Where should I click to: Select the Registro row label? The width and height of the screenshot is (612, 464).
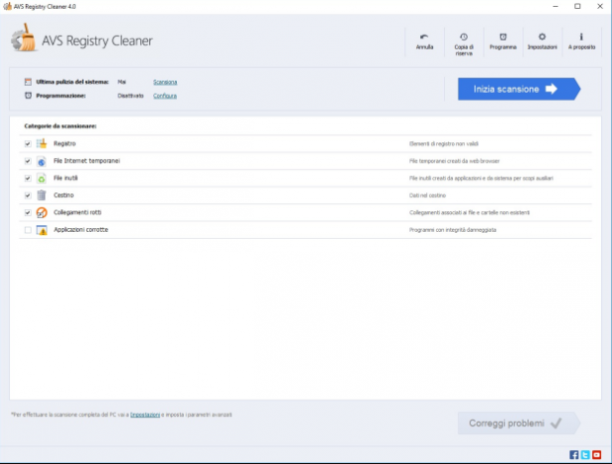click(65, 144)
